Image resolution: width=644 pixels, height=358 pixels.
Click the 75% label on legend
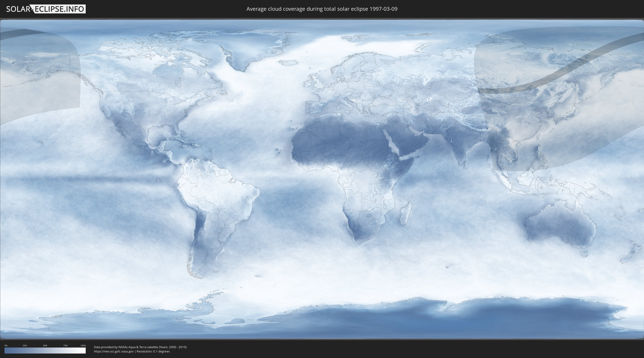(65, 345)
